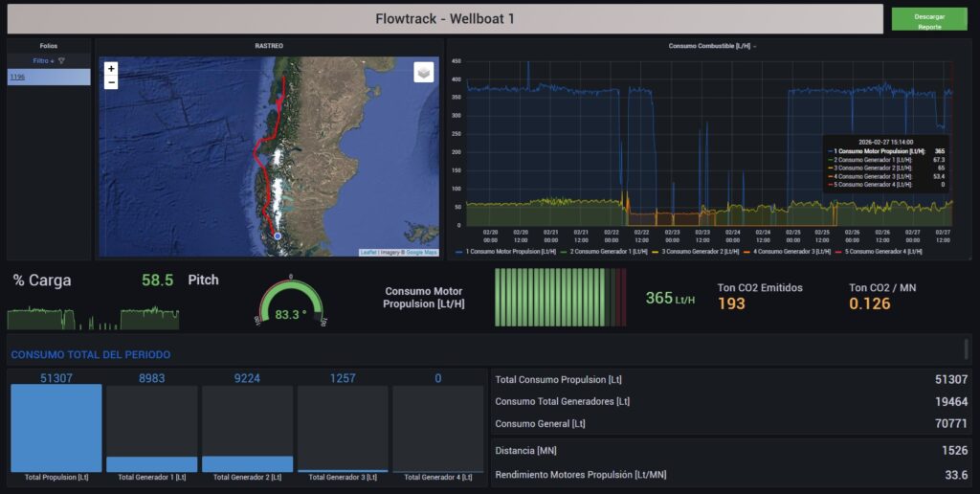Zoom in on the tracking map
Viewport: 980px width, 494px height.
[111, 69]
